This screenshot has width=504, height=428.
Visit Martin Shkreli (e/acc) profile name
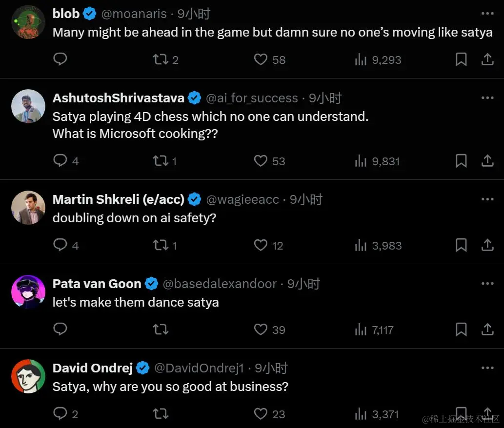(x=119, y=199)
